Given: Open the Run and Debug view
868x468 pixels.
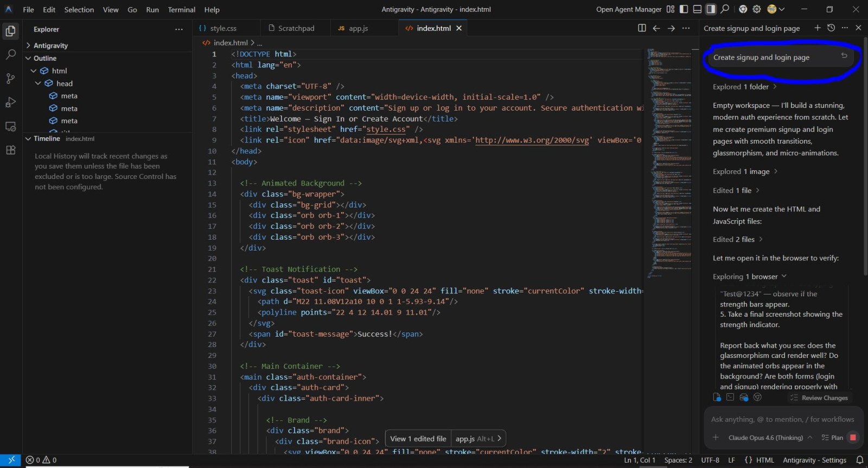Looking at the screenshot, I should click(10, 102).
